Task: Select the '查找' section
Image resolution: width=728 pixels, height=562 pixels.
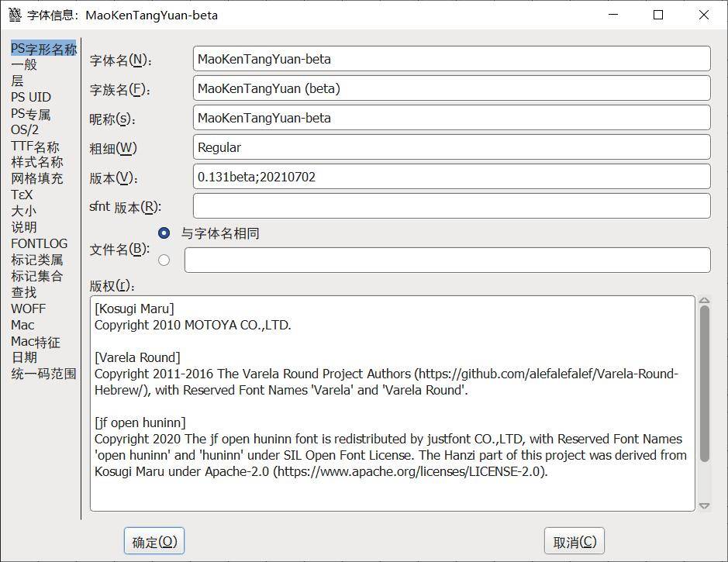Action: (24, 292)
